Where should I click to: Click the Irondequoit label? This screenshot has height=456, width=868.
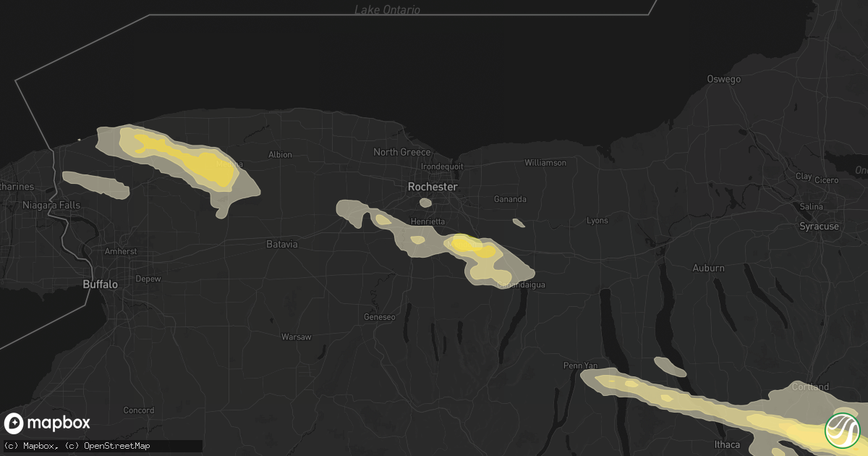441,166
